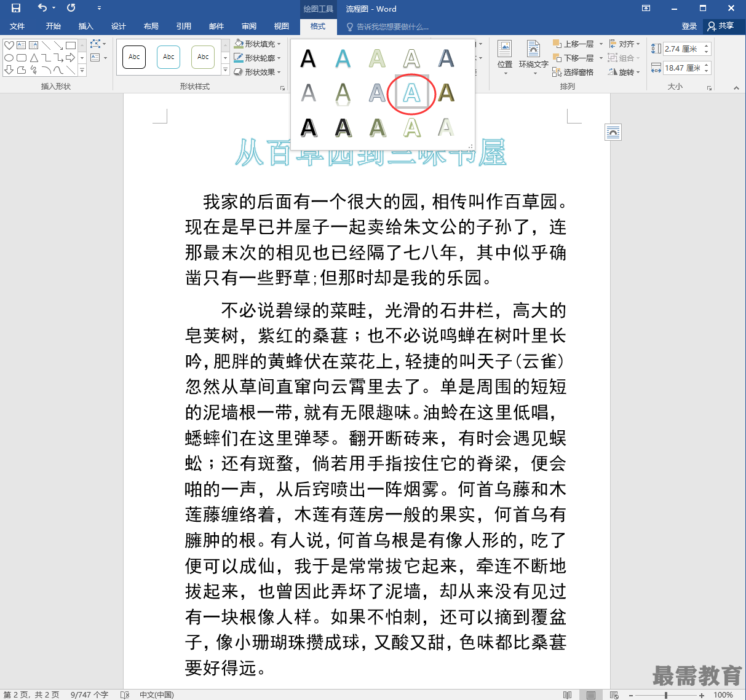746x700 pixels.
Task: Switch to Web Layout view icon
Action: click(x=614, y=695)
